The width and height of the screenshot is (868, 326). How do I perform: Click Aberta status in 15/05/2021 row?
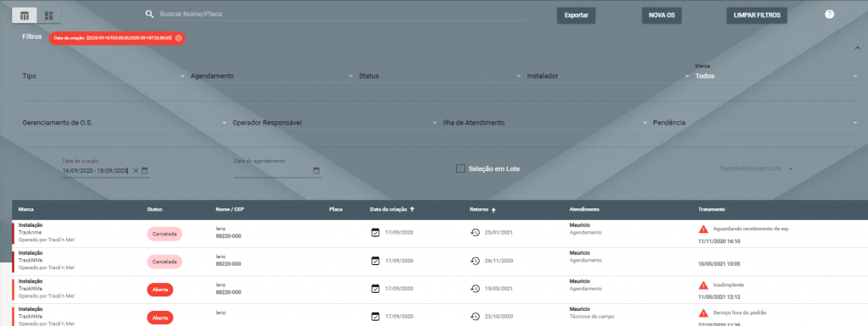(x=160, y=290)
